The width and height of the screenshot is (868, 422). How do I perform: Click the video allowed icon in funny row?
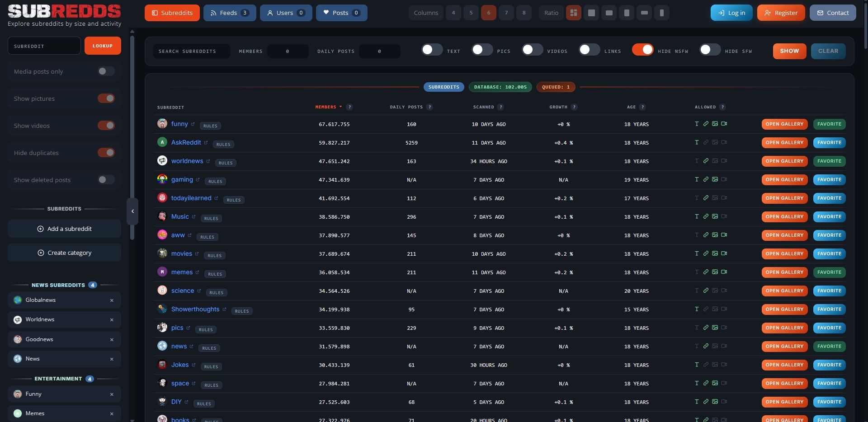point(724,124)
